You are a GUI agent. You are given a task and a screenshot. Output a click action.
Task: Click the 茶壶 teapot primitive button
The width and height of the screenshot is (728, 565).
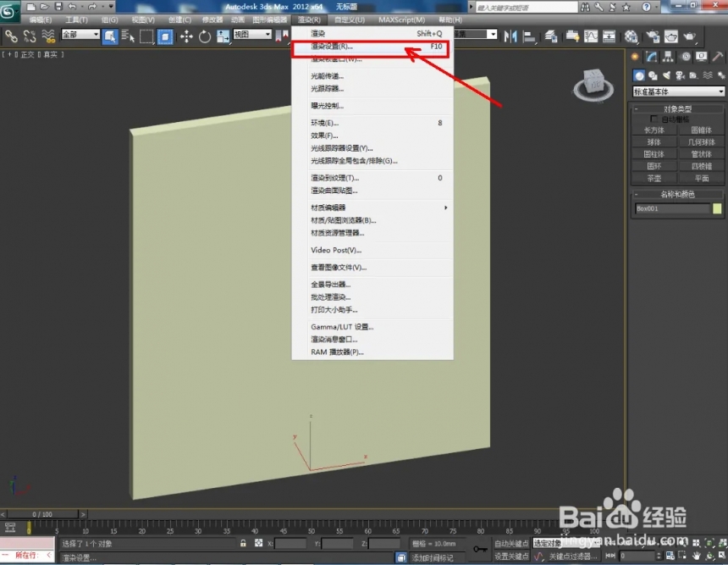pos(654,179)
